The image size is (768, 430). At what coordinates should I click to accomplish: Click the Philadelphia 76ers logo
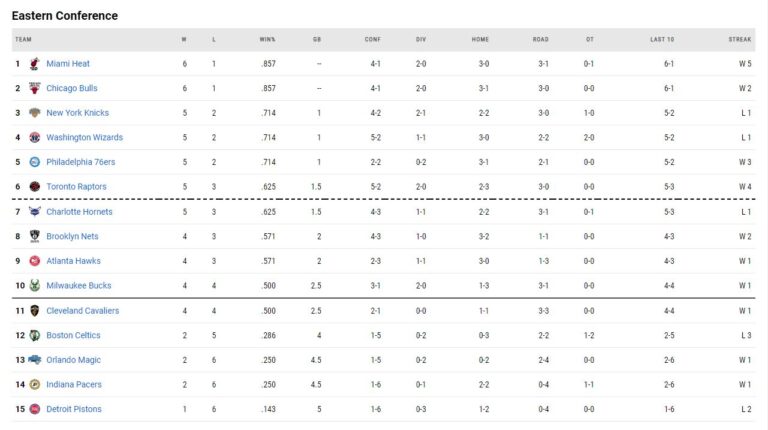tap(35, 162)
